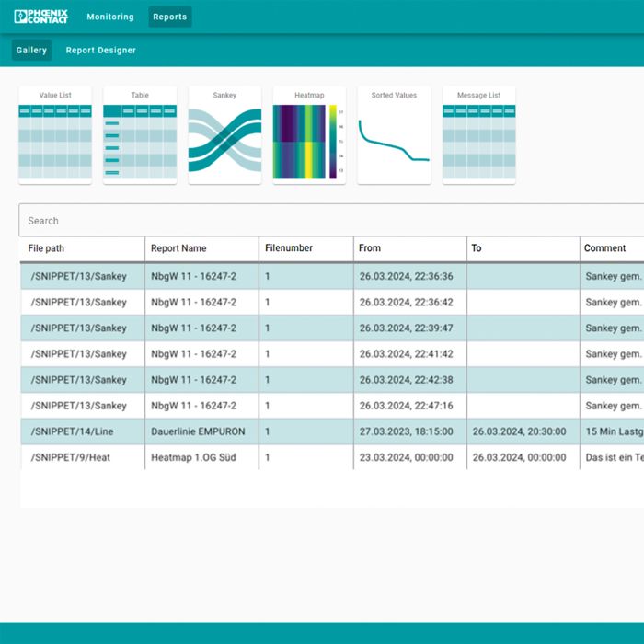644x644 pixels.
Task: Sort by the Report Name column header
Action: (201, 248)
